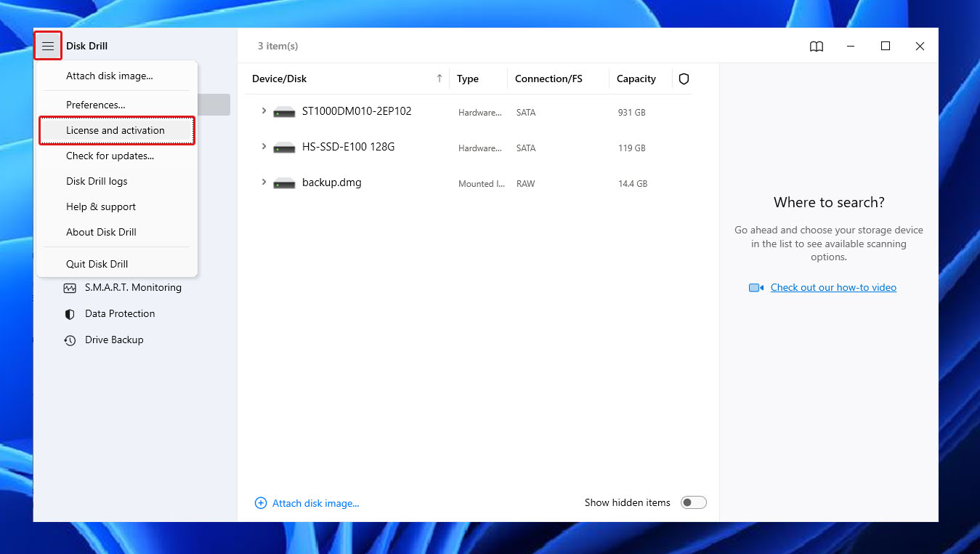Click the 3 item(s) count label
Viewport: 980px width, 554px height.
pyautogui.click(x=278, y=46)
